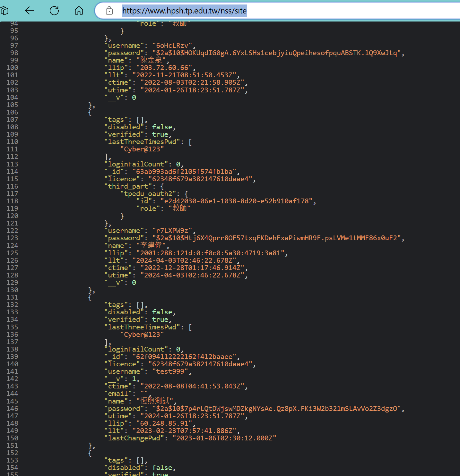Click llt value "2022-11-21T08:51:50.453Z"

[184, 75]
